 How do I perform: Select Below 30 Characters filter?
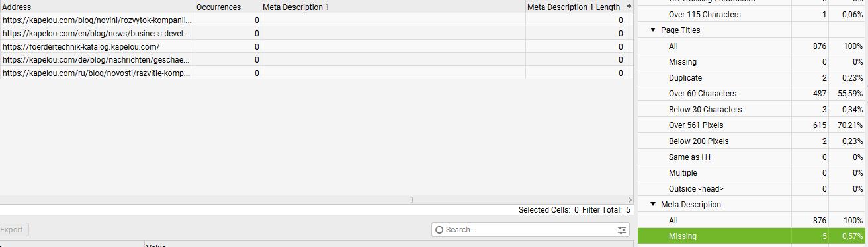(x=752, y=109)
